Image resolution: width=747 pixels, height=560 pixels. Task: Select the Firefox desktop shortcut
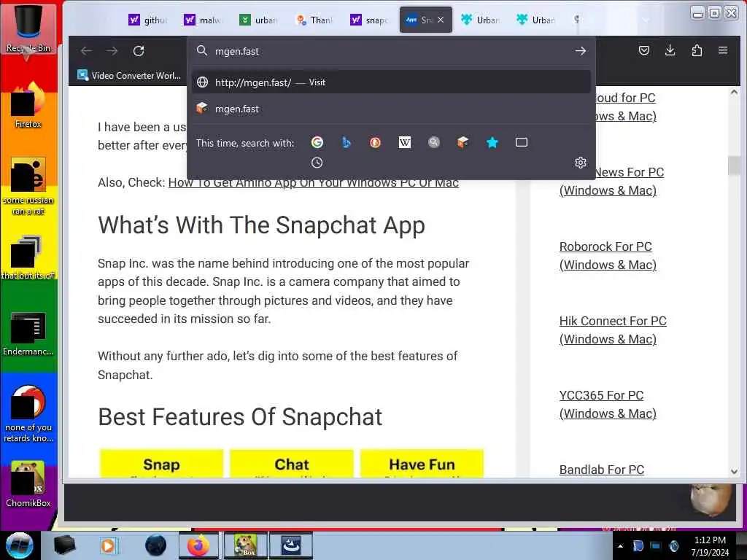(x=28, y=105)
